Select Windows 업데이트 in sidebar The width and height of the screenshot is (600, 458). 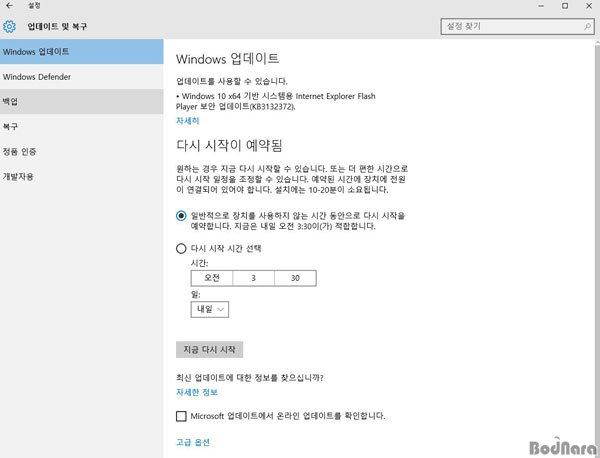click(82, 52)
